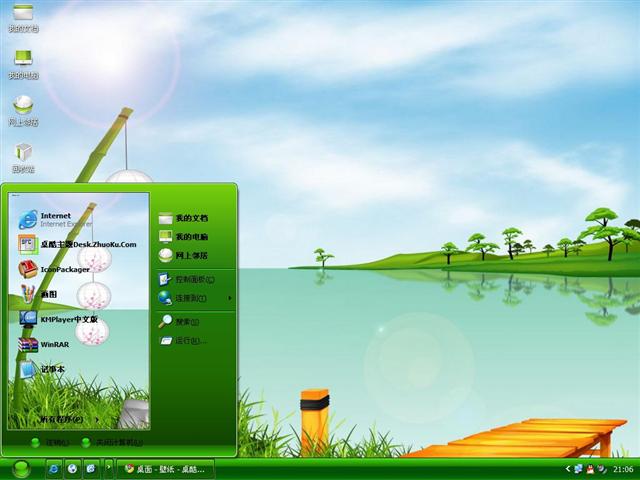Screen dimensions: 640x480
Task: Launch Internet Explorer from start menu
Action: (55, 220)
